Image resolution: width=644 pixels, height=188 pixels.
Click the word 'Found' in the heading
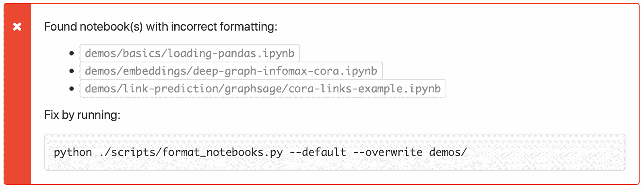click(60, 27)
